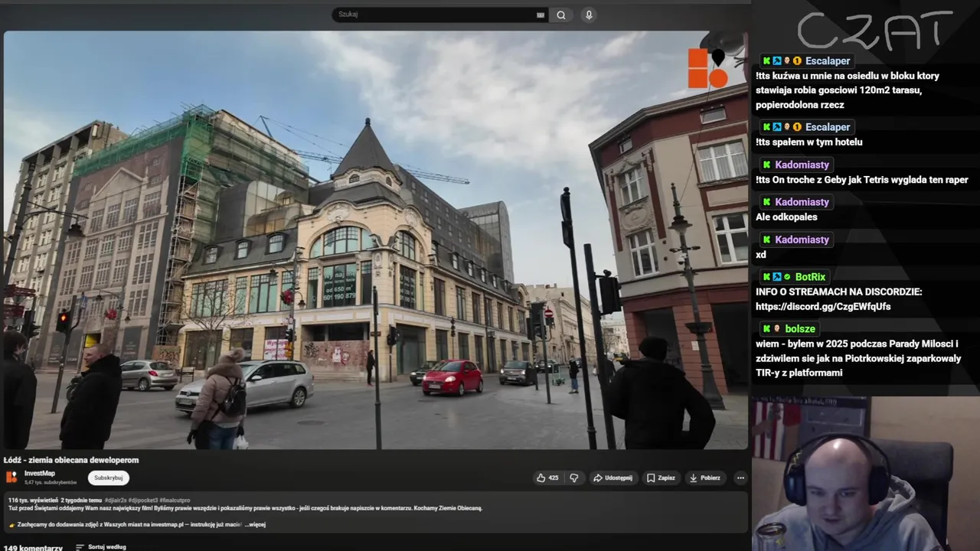Open the InvestMap channel avatar
The image size is (980, 551).
pyautogui.click(x=11, y=477)
